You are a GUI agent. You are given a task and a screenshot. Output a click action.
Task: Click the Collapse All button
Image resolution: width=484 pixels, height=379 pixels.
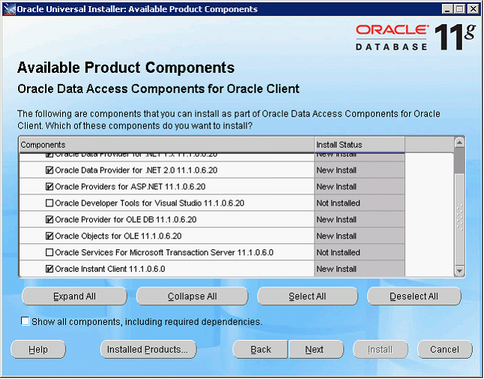coord(192,296)
